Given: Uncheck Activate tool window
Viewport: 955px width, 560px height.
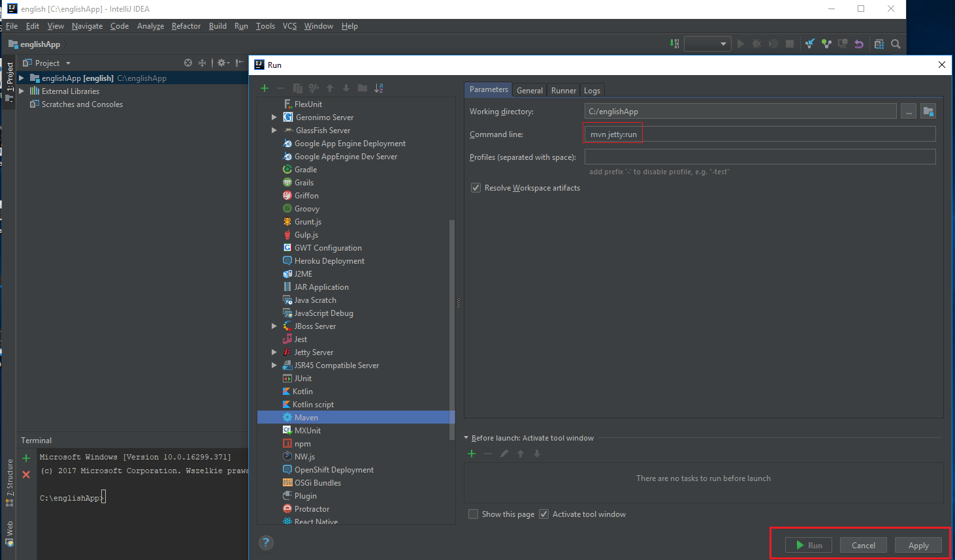Looking at the screenshot, I should point(543,514).
